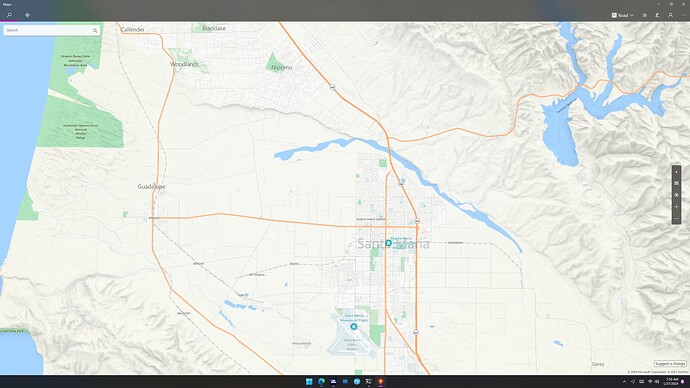Open the taskbar clock and date
690x388 pixels.
pos(672,381)
